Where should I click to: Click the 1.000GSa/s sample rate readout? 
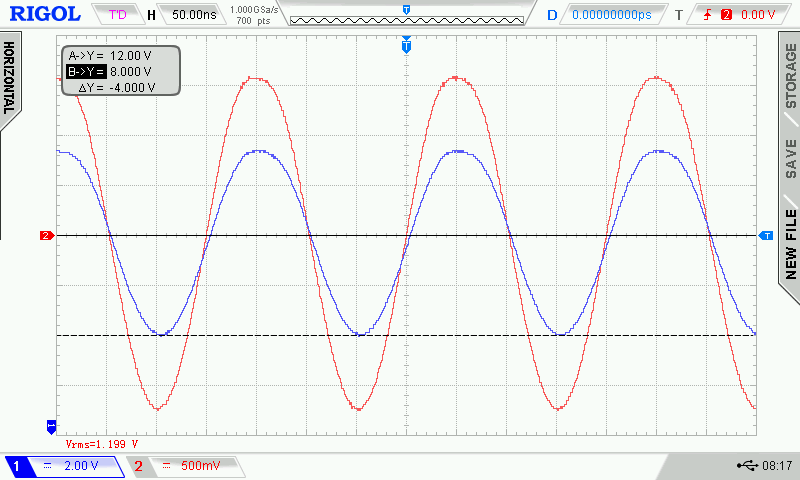[x=254, y=10]
